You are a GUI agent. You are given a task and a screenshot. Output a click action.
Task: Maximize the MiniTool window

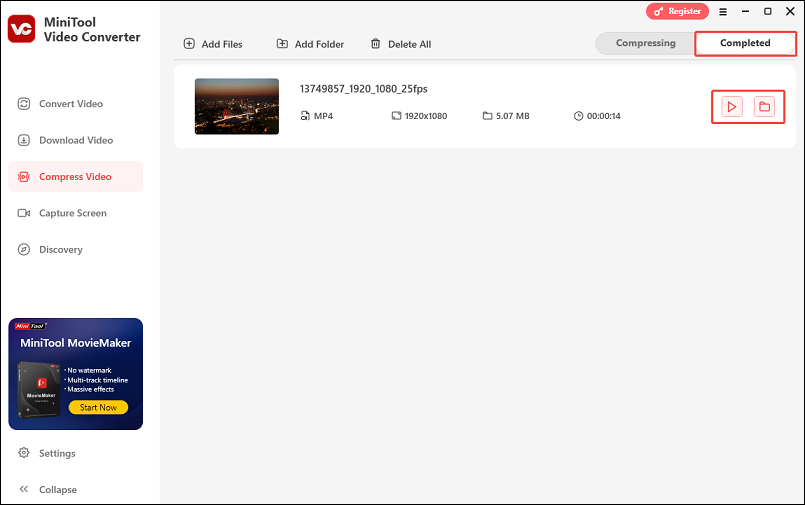tap(768, 11)
